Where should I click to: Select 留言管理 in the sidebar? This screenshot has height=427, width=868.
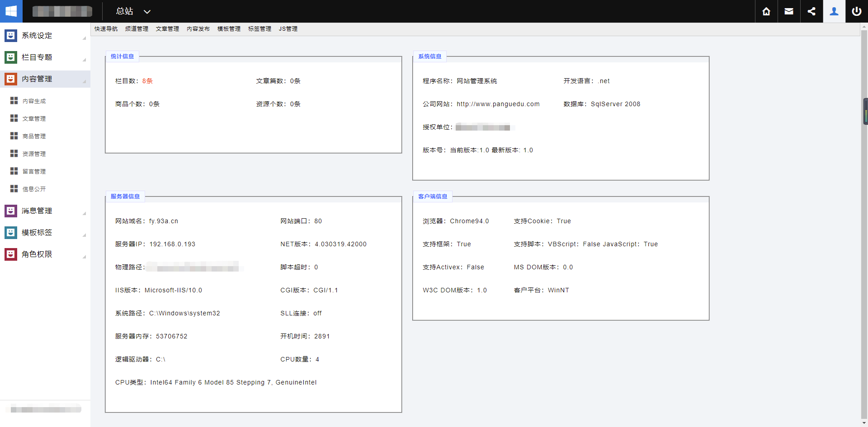[x=34, y=172]
